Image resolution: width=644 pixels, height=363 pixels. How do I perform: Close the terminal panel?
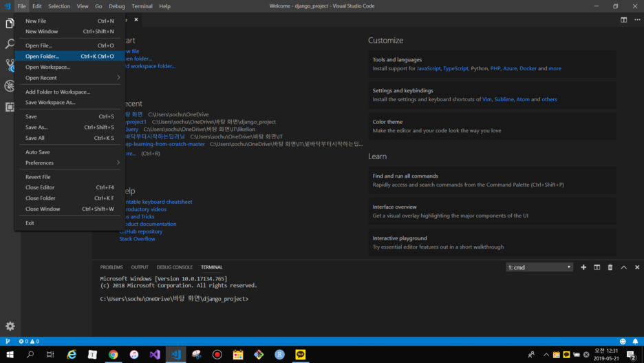(637, 267)
